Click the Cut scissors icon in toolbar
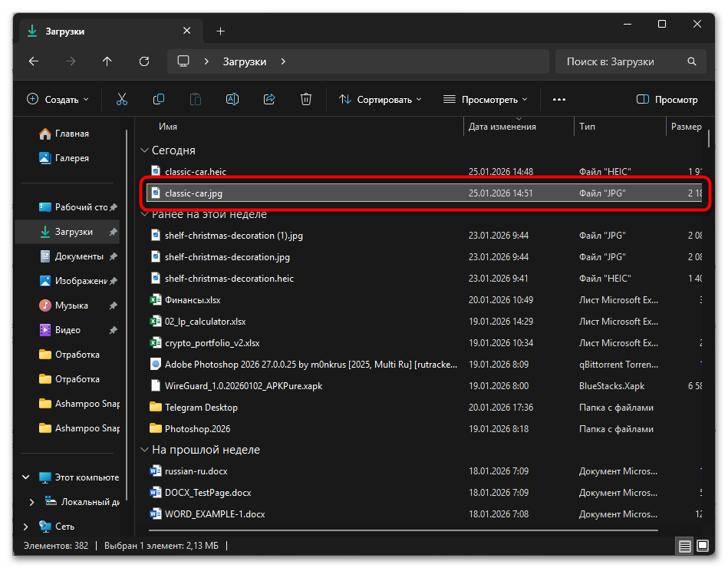Viewport: 728px width, 568px height. [122, 99]
